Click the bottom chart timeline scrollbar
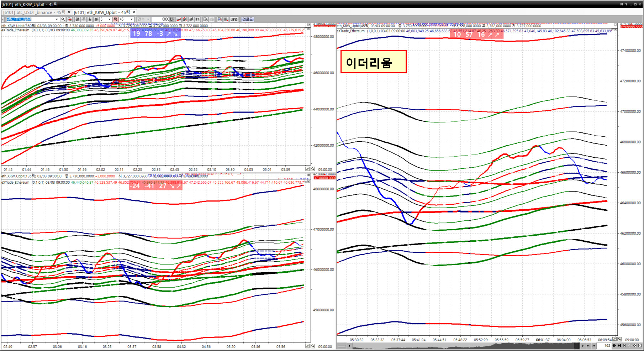This screenshot has height=351, width=644. 463,346
